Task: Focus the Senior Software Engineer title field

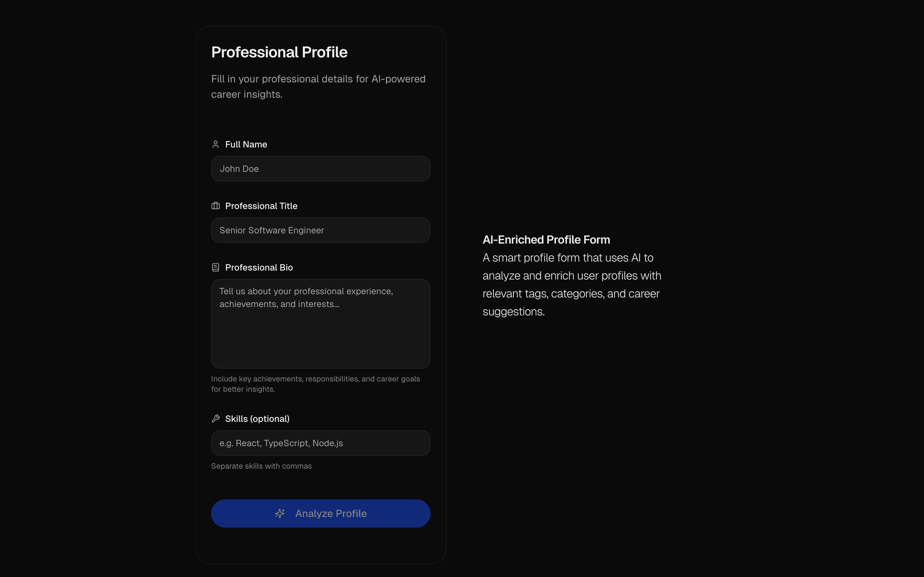Action: (320, 230)
